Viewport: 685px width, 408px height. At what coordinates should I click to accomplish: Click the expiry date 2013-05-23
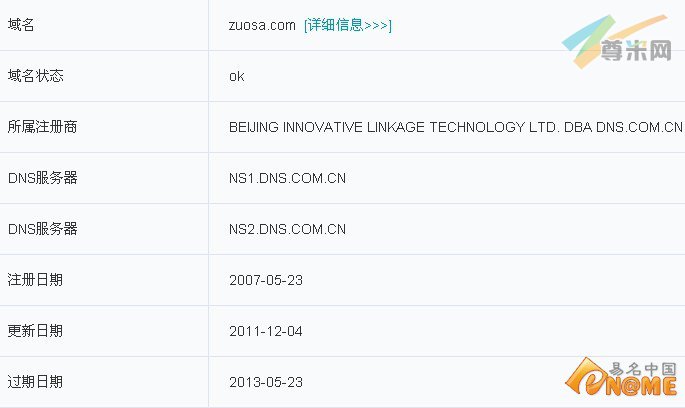click(266, 383)
